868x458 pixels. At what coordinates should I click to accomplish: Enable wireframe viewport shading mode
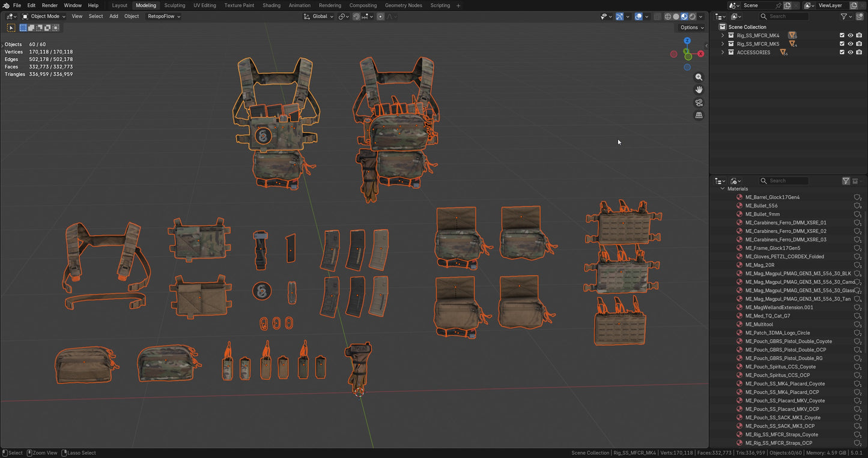[x=667, y=17]
